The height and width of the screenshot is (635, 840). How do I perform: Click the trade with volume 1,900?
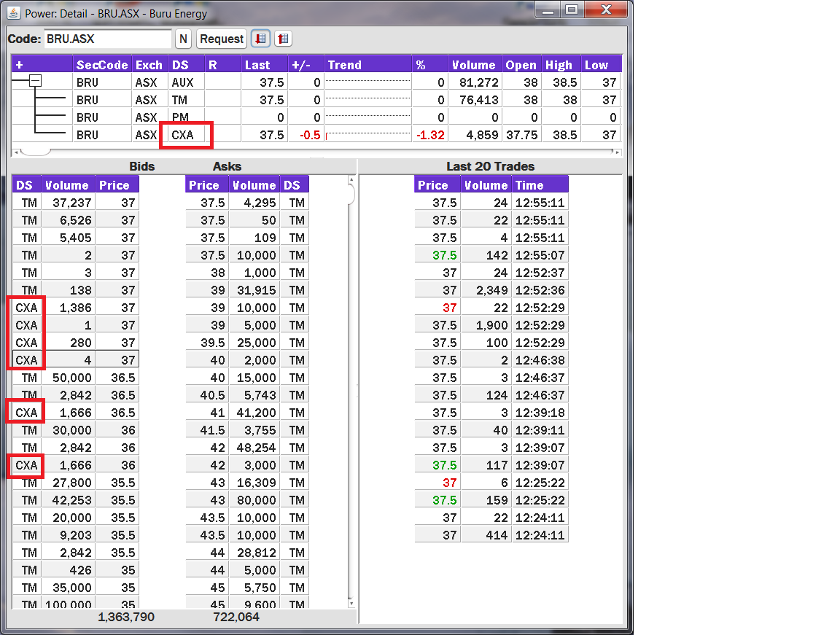point(491,326)
